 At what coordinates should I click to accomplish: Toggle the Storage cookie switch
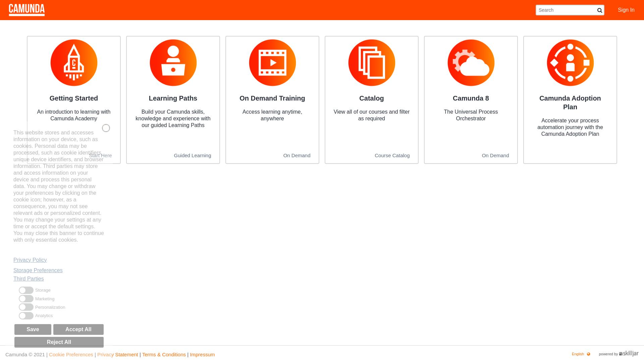click(x=26, y=290)
